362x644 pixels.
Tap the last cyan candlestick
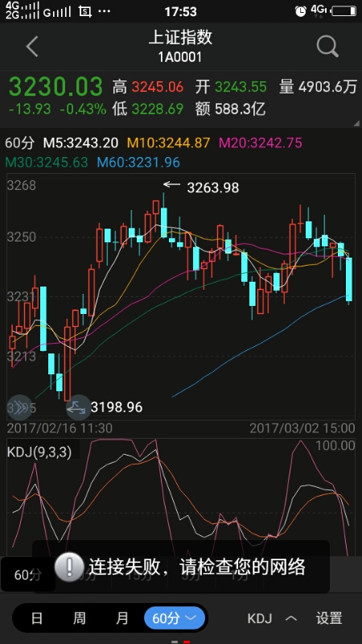tap(349, 279)
